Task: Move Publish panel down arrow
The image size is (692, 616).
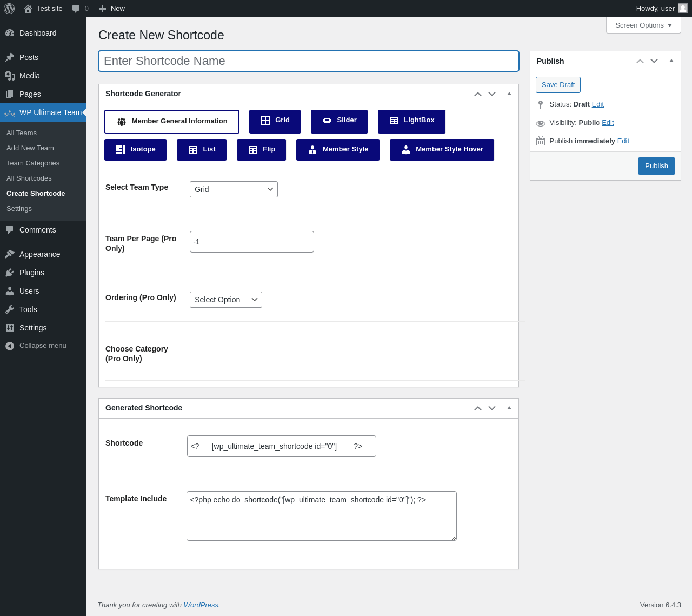Action: pos(654,61)
